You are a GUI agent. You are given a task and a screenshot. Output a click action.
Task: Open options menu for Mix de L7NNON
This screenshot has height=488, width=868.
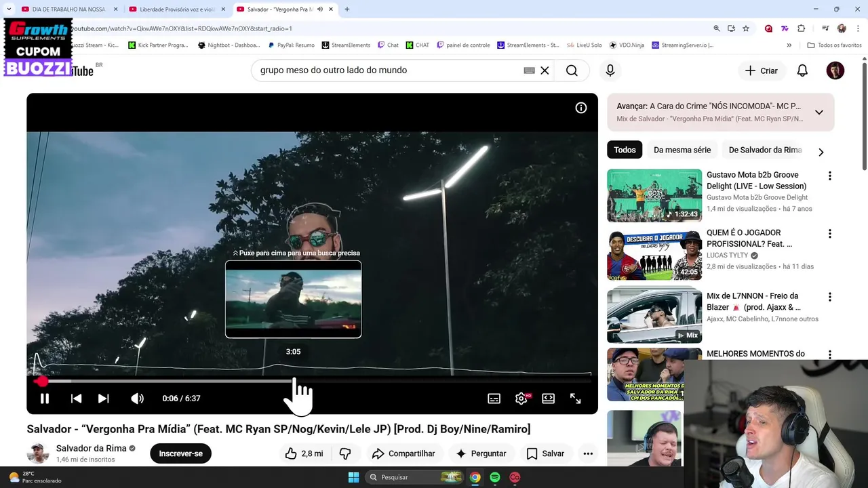pos(829,297)
